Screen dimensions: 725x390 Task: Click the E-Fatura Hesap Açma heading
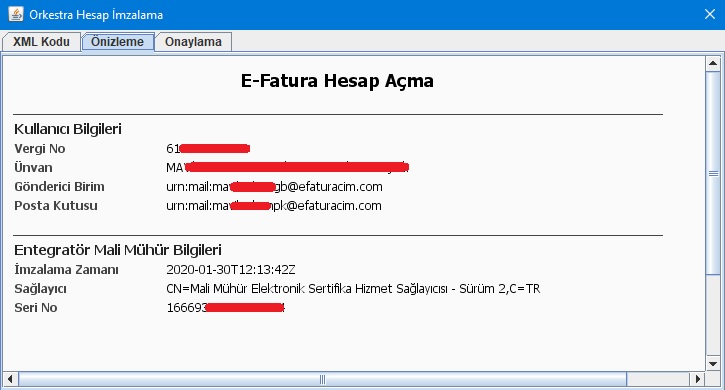coord(337,81)
